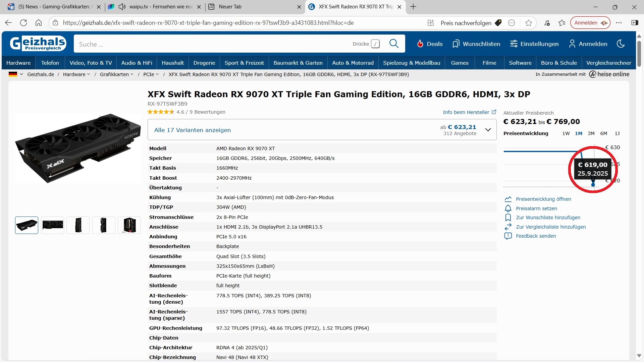Viewport: 644px width, 362px height.
Task: Click Preisalarm setzen bell icon
Action: (508, 208)
